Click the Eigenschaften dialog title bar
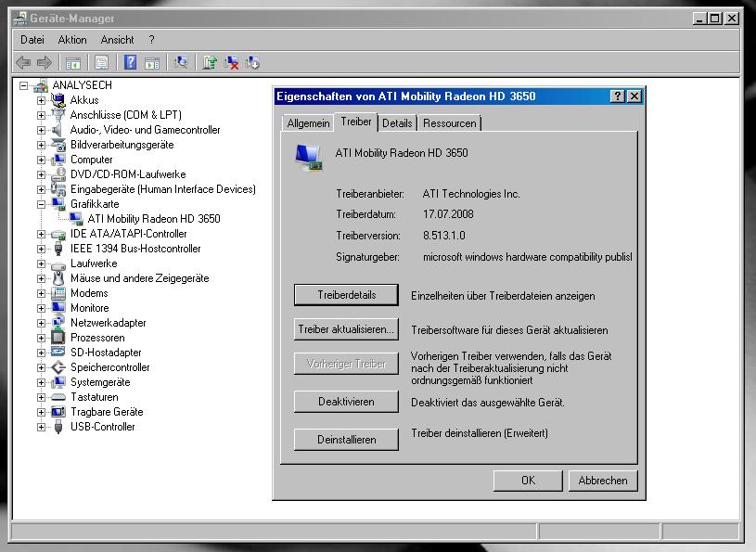The width and height of the screenshot is (756, 552). pos(442,96)
